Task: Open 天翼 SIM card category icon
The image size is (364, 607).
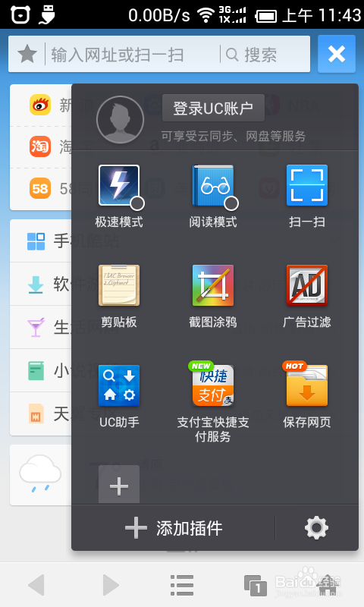Action: (x=36, y=414)
